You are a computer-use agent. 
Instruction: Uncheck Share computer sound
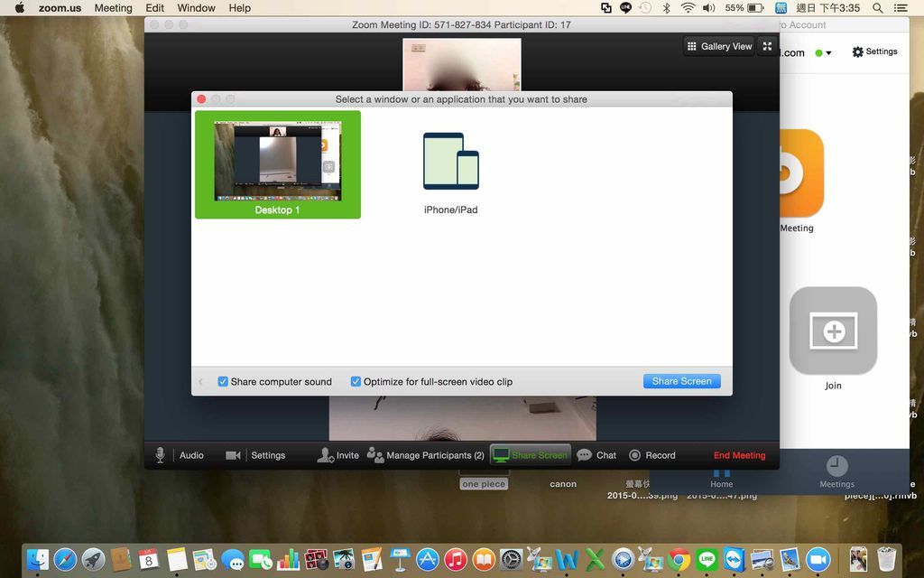223,382
